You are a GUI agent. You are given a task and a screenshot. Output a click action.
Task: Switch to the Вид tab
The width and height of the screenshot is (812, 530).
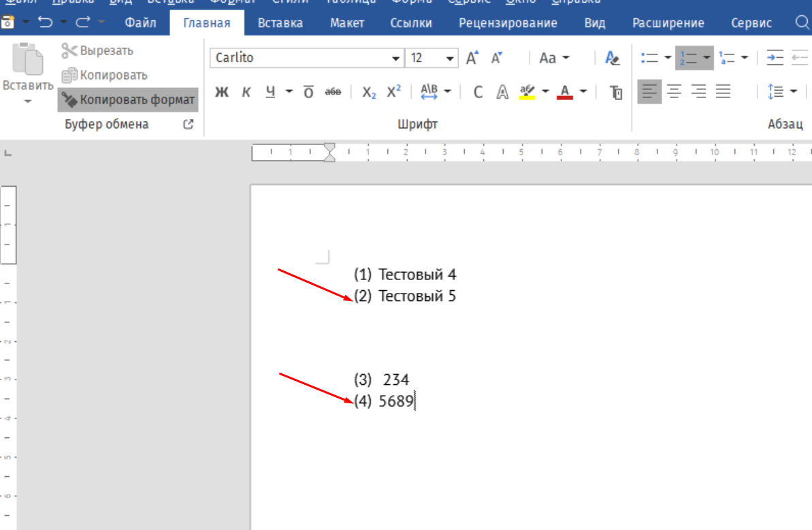[595, 23]
